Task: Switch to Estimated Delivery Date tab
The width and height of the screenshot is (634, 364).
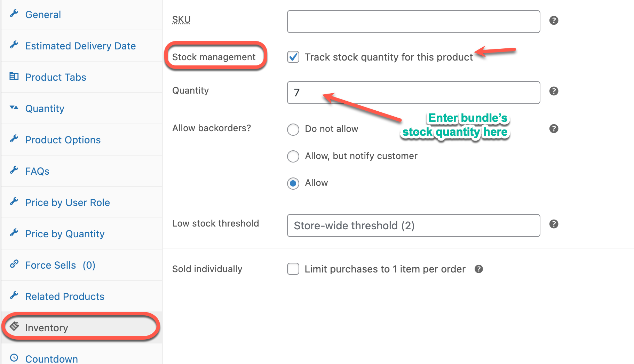Action: [x=80, y=46]
